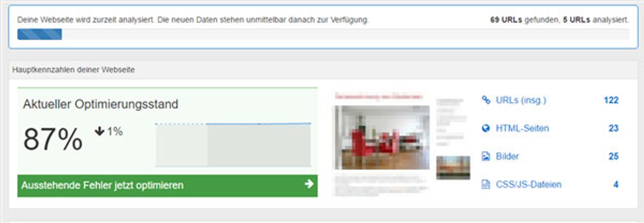Click the file icon beside CSS/JS-Dateien
The height and width of the screenshot is (223, 644).
[486, 184]
